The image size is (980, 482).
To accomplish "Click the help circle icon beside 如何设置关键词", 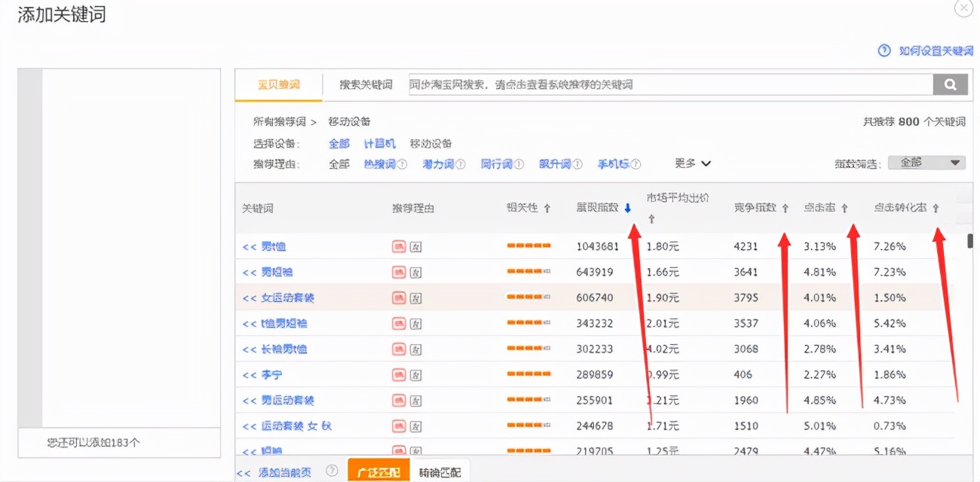I will click(x=884, y=50).
